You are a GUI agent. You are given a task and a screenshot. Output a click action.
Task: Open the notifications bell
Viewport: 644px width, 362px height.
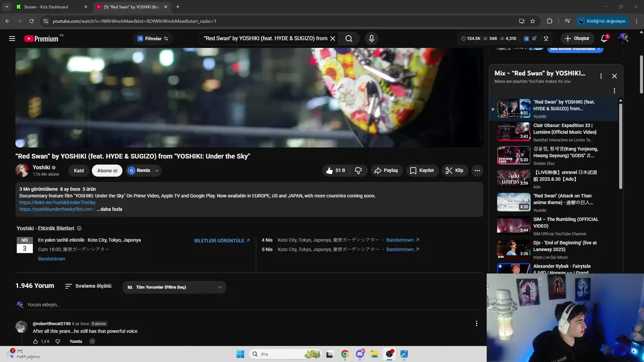pyautogui.click(x=604, y=38)
